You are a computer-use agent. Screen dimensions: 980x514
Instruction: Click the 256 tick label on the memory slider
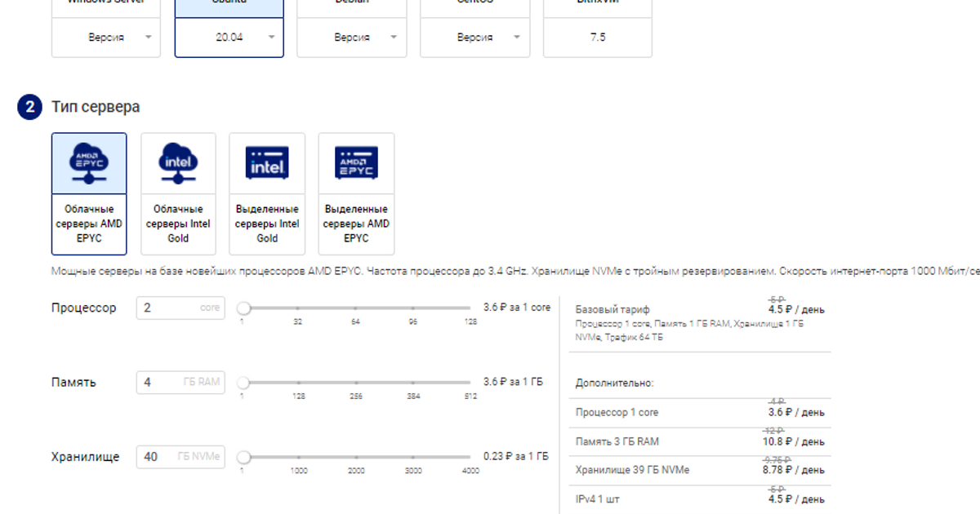(x=356, y=397)
